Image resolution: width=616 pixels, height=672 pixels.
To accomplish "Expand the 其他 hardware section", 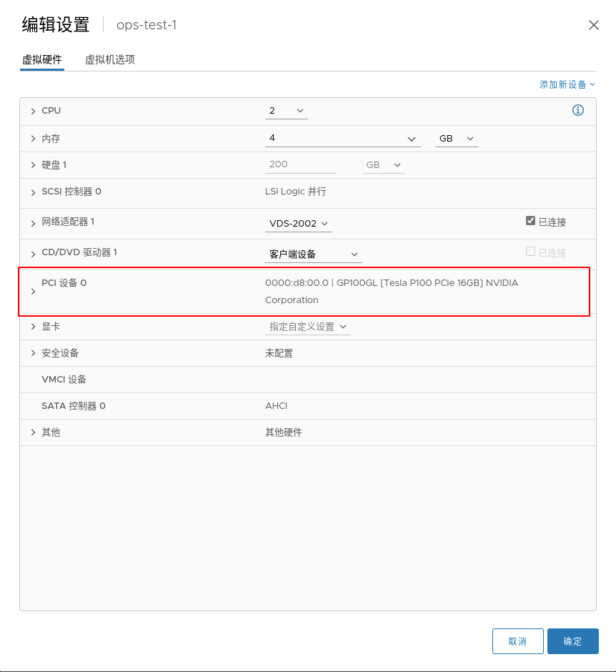I will point(33,432).
